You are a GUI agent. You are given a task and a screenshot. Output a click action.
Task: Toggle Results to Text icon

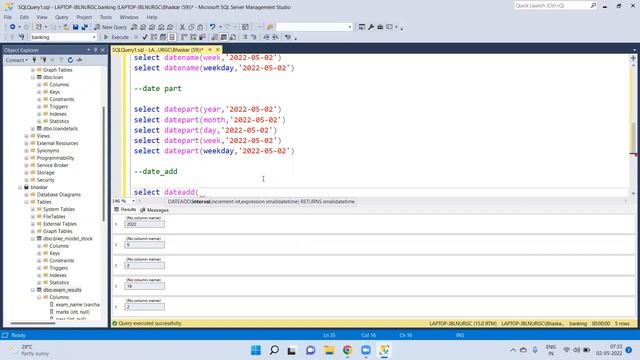pyautogui.click(x=215, y=37)
